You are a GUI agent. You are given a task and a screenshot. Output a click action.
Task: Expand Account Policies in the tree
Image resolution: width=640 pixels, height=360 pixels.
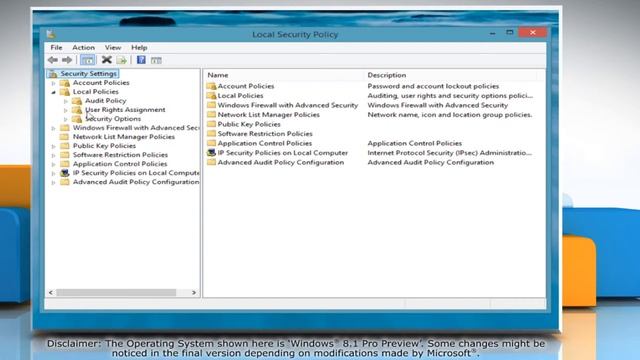(x=53, y=83)
